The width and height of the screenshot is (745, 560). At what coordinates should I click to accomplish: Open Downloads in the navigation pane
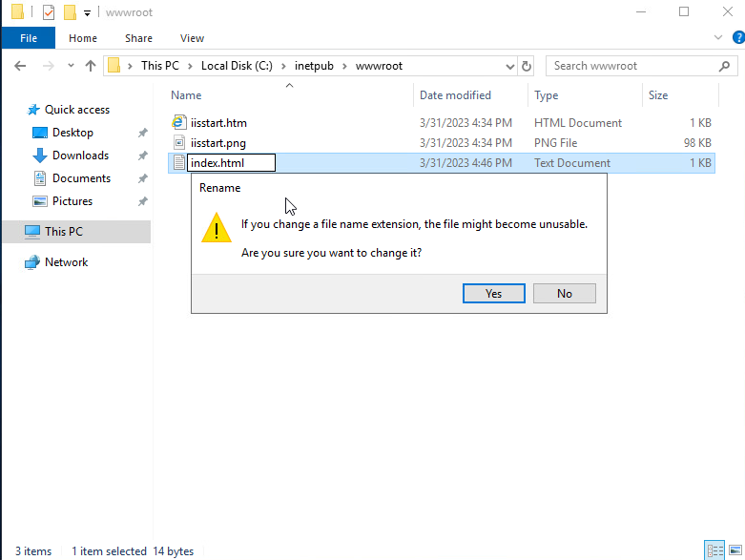click(80, 156)
